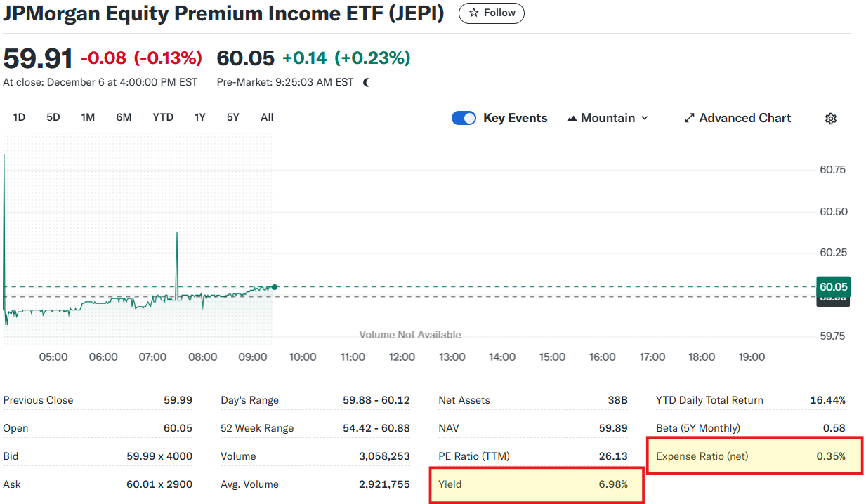Click the Volume value 3,058,253
This screenshot has height=504, width=866.
(384, 456)
